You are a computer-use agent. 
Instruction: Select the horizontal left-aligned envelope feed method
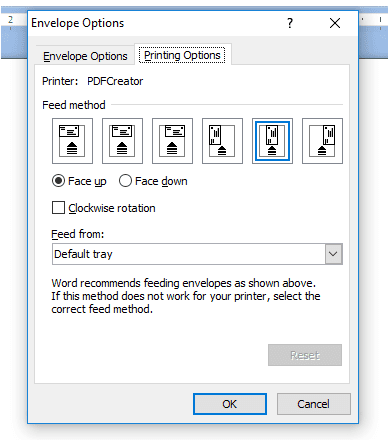coord(72,141)
